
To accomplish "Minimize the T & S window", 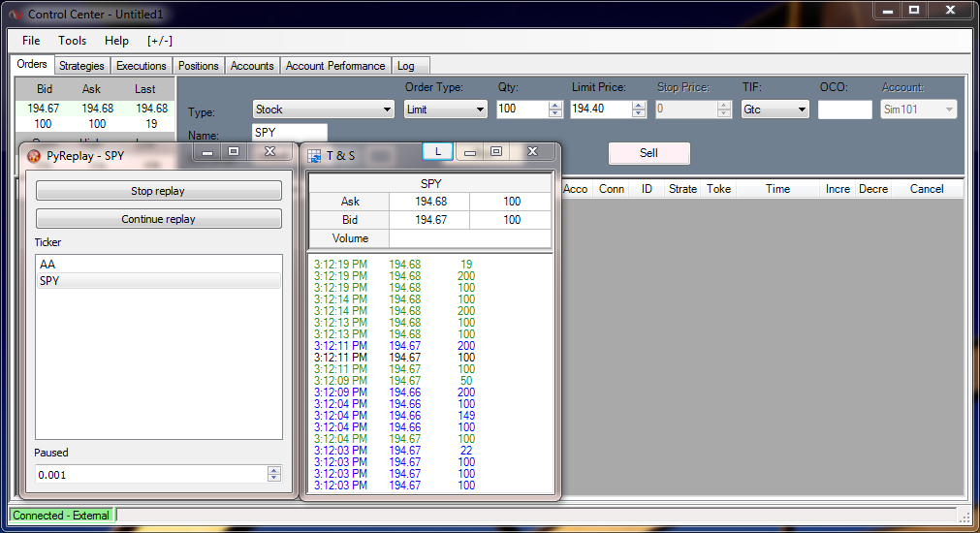I will click(470, 152).
